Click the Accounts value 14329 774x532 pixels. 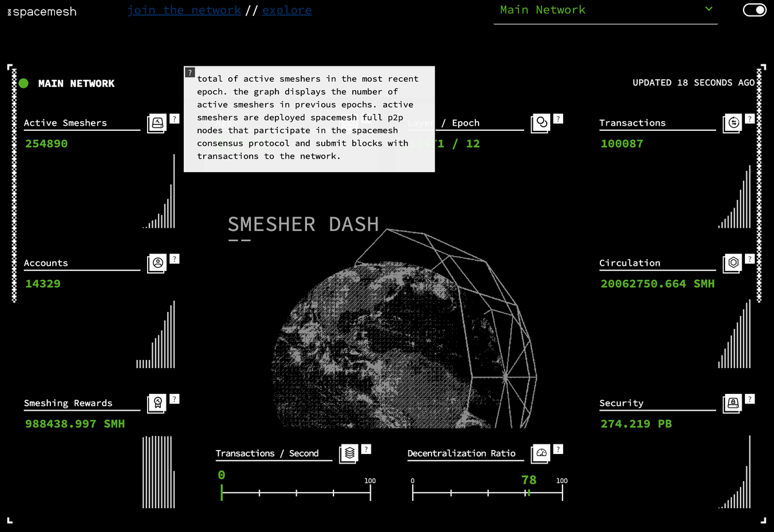43,283
